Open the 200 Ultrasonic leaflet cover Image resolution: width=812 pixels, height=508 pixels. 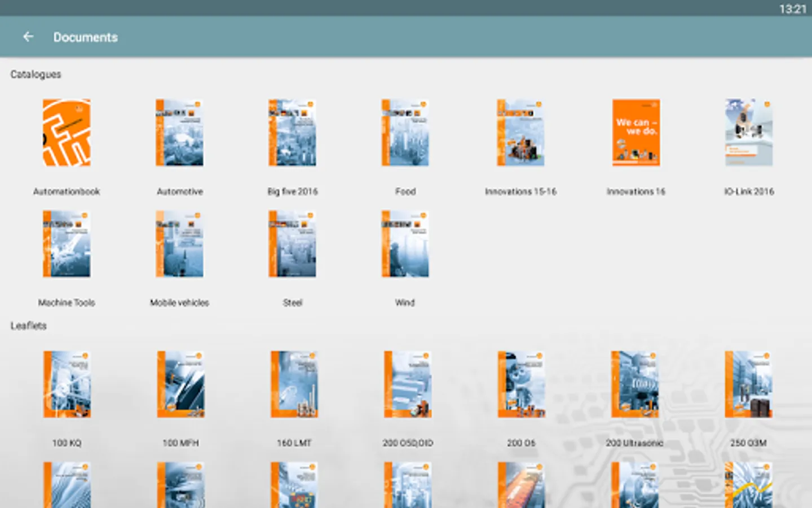[635, 384]
